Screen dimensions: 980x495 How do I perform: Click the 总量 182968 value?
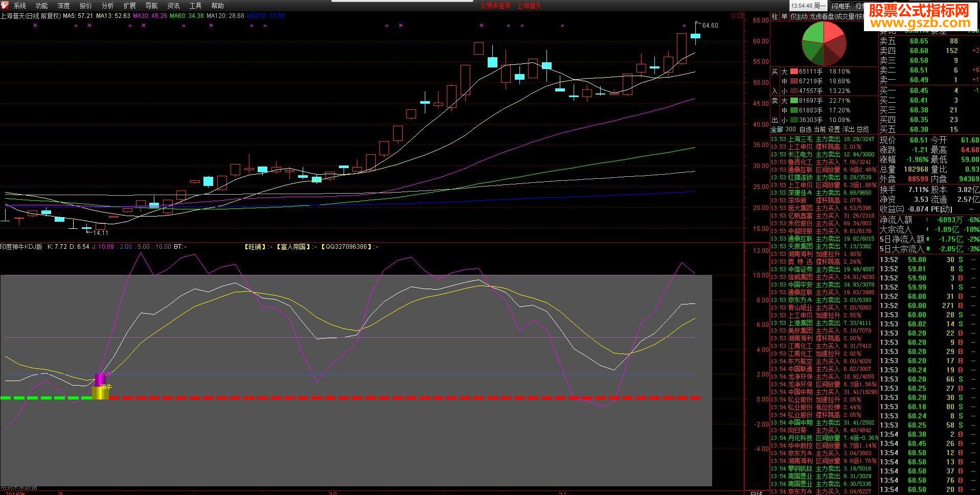(917, 169)
